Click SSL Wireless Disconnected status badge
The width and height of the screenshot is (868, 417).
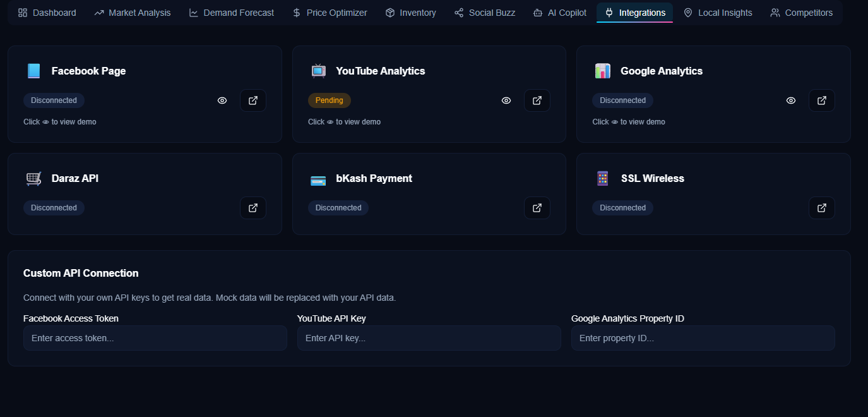[x=622, y=208]
